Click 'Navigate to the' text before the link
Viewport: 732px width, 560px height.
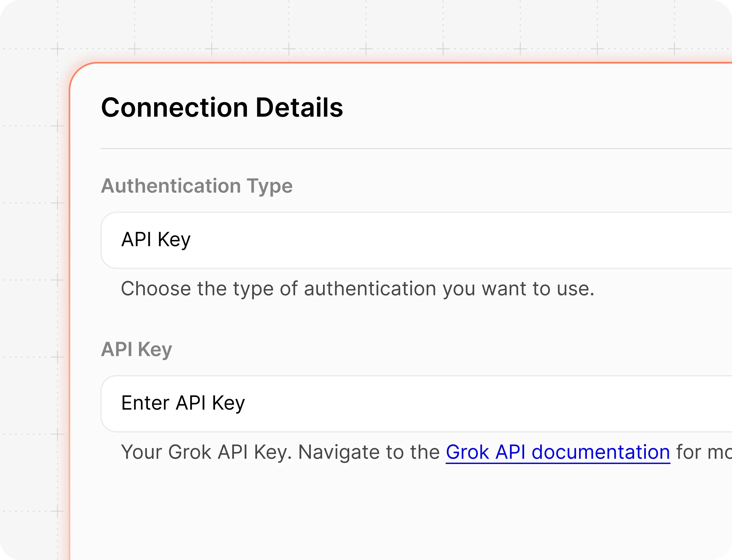(x=369, y=452)
